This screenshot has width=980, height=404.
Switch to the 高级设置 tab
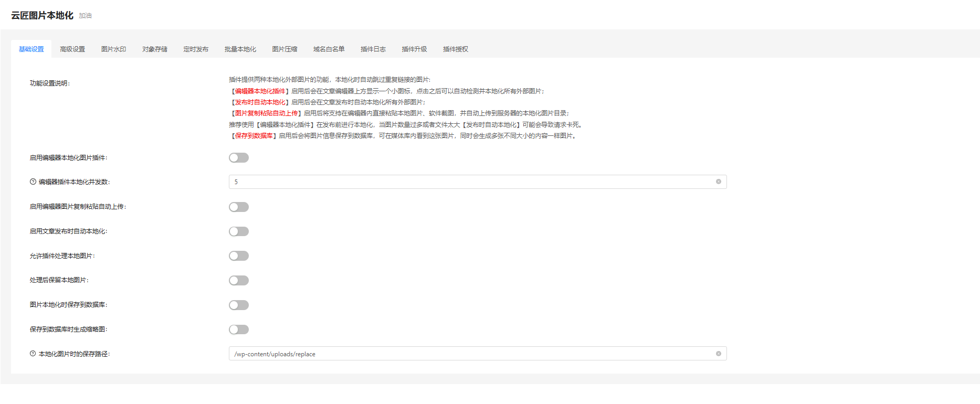pos(72,49)
